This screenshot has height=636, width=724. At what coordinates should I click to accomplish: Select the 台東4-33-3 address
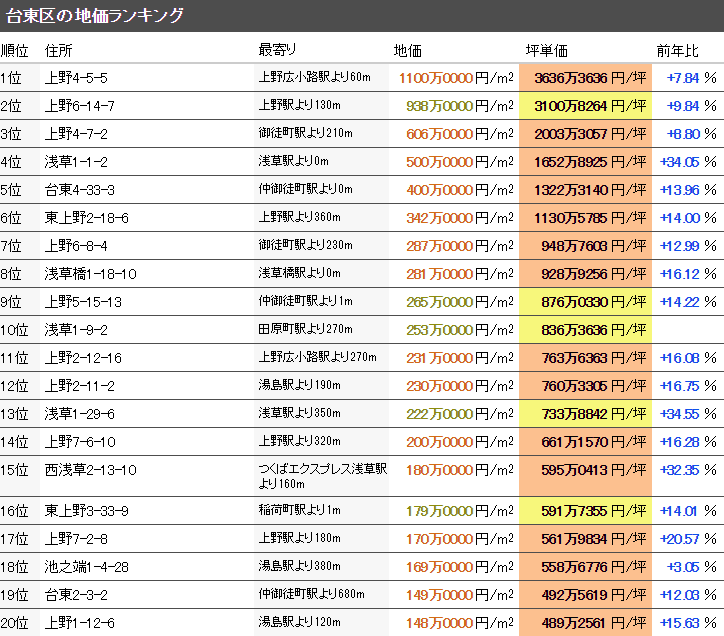click(x=80, y=190)
